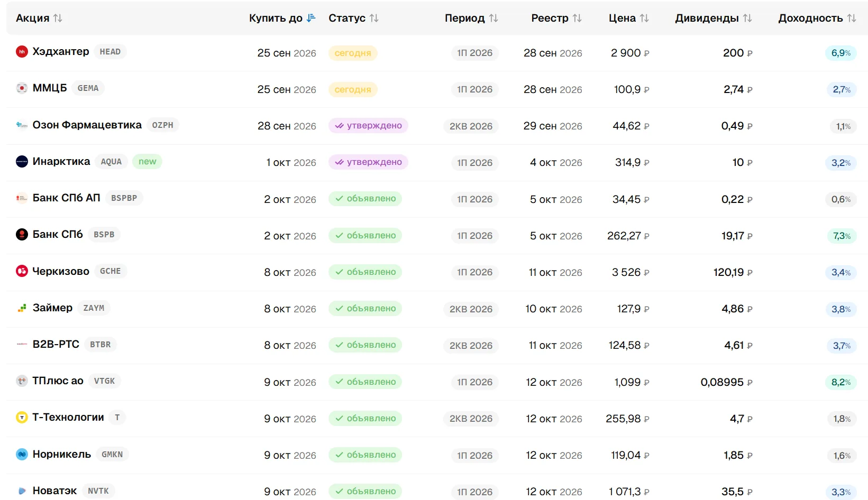The image size is (868, 500).
Task: Click the HEAD ticker badge
Action: (110, 52)
